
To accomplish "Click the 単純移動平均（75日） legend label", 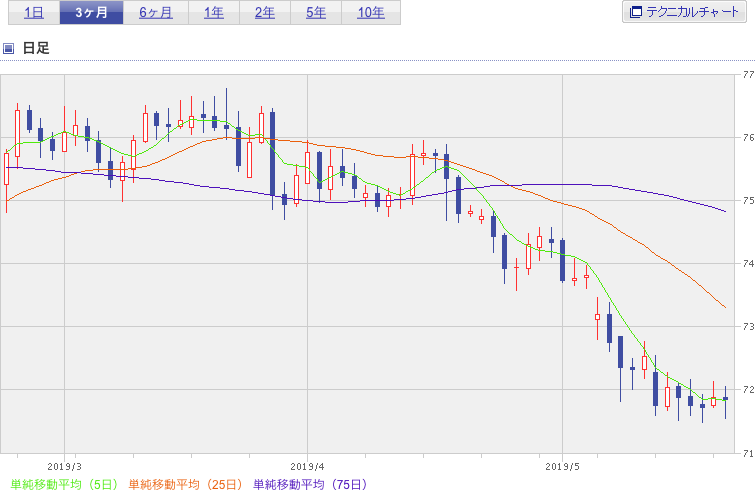I will 310,484.
